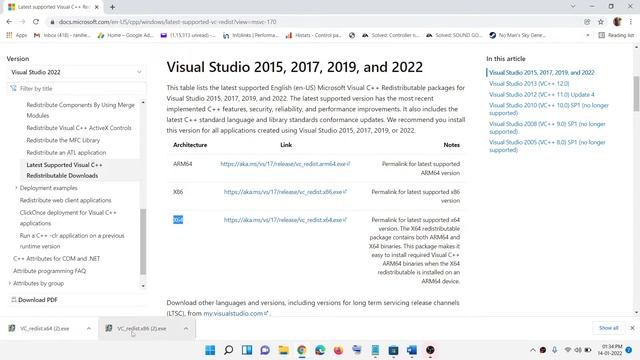Open Chrome three-dot menu
Viewport: 640px width, 360px height.
click(x=631, y=22)
